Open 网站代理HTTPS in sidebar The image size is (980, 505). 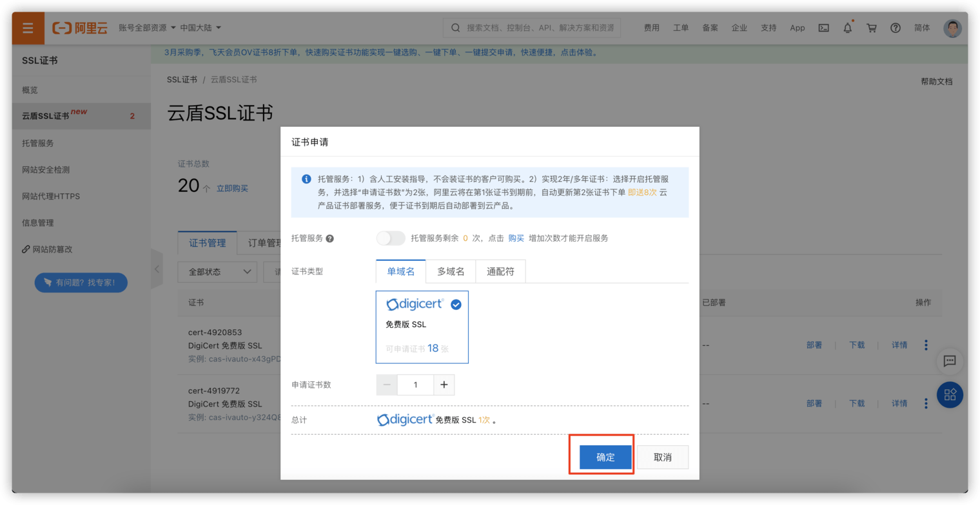click(81, 196)
